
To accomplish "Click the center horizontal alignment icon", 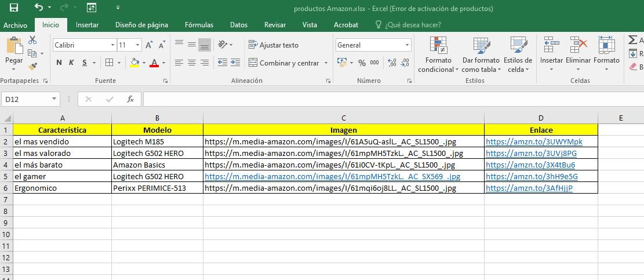I will 192,63.
